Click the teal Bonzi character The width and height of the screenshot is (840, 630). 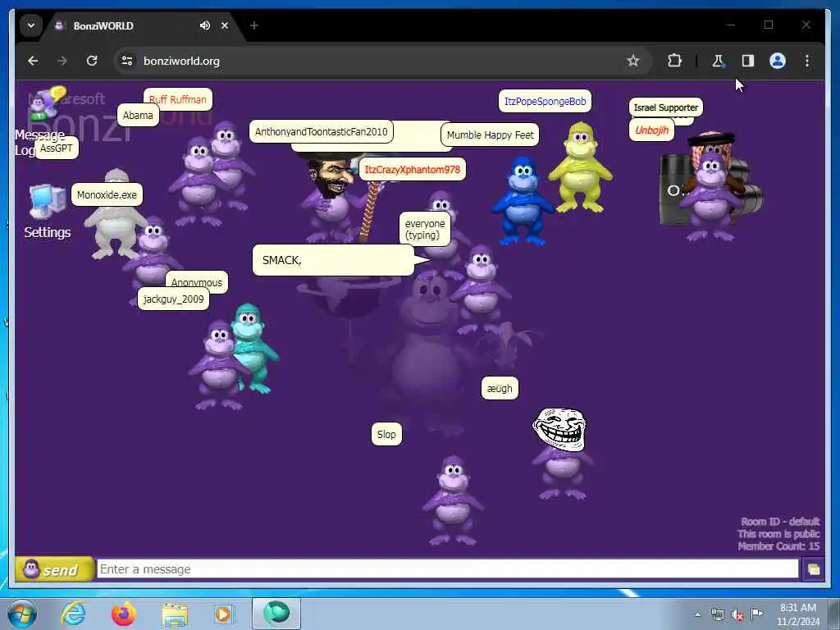click(255, 347)
